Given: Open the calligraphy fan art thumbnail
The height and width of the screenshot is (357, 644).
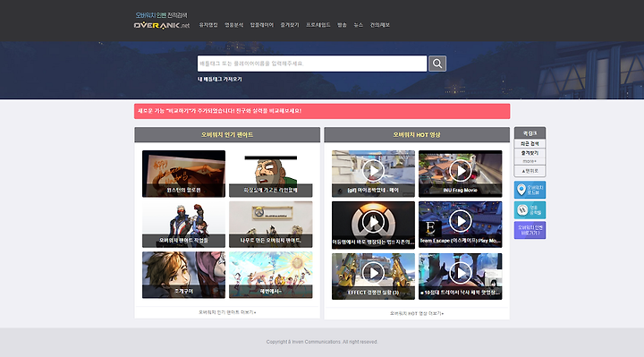Looking at the screenshot, I should pos(183,174).
